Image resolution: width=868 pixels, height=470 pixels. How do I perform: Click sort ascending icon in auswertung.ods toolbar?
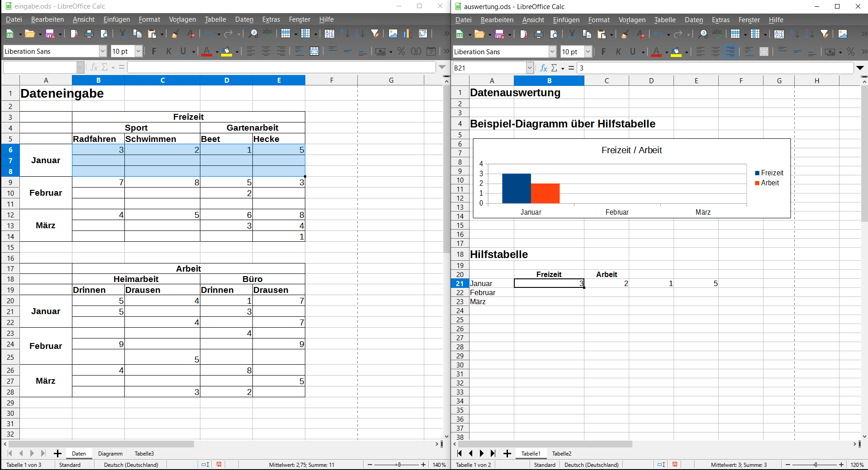794,34
